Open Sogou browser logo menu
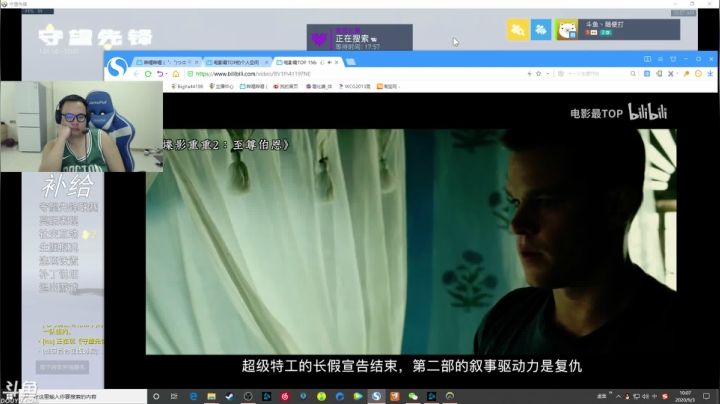720x404 pixels. [x=117, y=67]
